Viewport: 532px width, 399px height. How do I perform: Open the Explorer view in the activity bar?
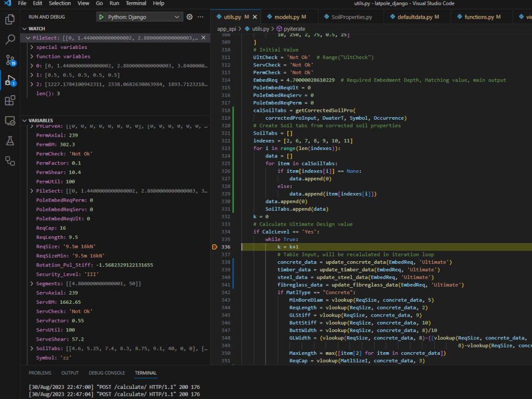[9, 19]
